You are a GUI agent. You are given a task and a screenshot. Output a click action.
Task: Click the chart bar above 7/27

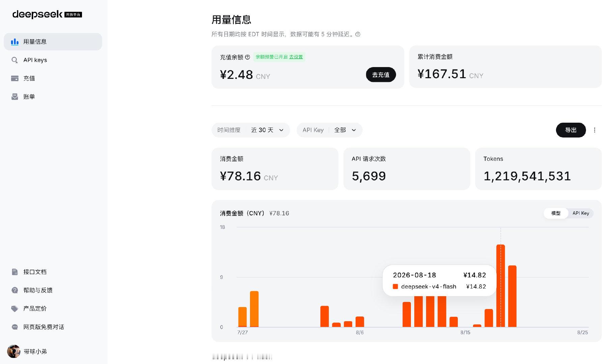(x=243, y=317)
